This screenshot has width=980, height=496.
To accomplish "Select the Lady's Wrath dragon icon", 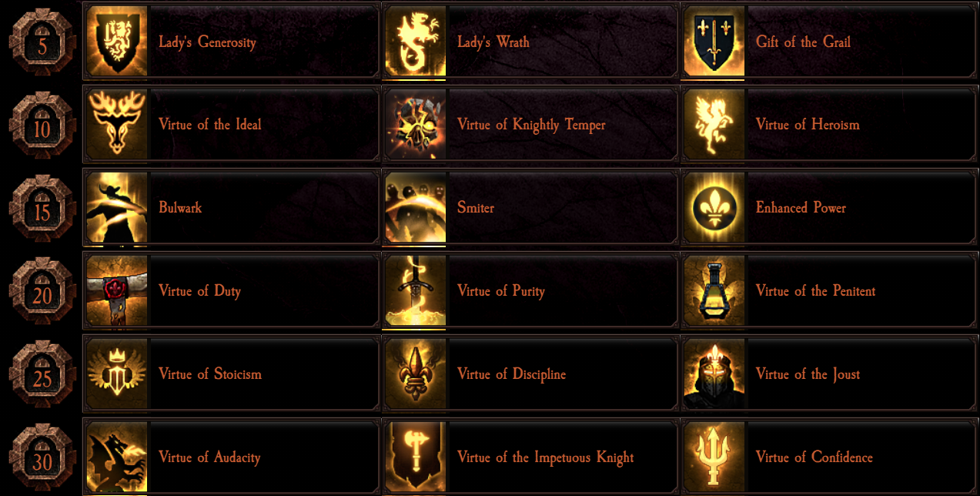I will point(415,42).
